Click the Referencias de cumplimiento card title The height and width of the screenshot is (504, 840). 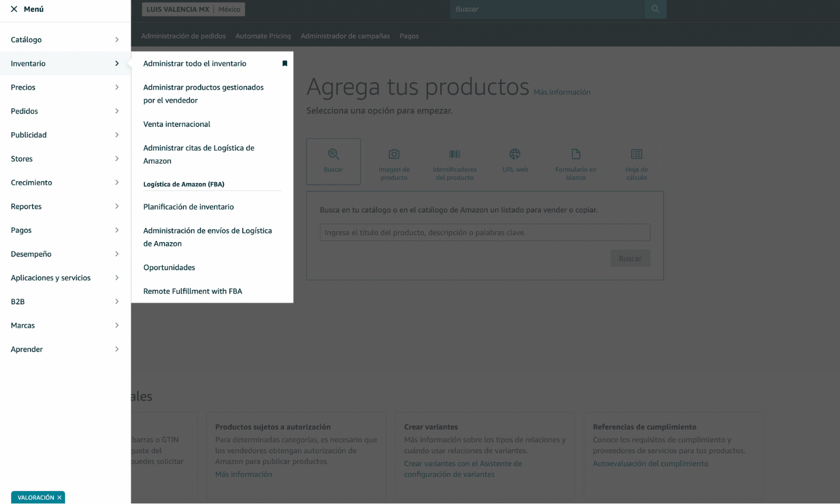645,427
